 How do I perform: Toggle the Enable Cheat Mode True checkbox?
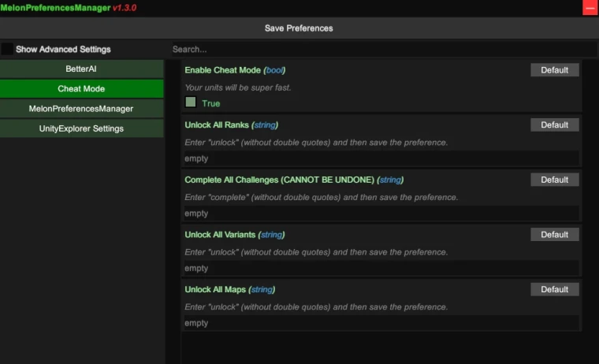click(191, 102)
